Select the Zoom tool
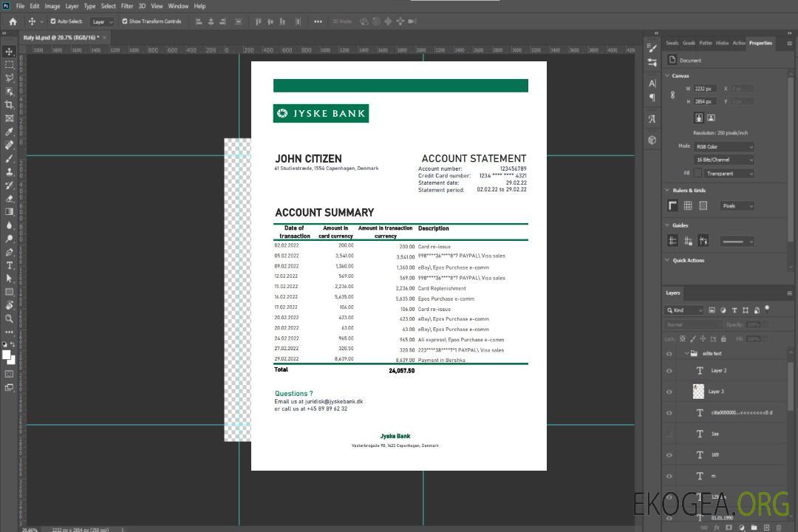Screen dimensions: 798x532 click(9, 318)
